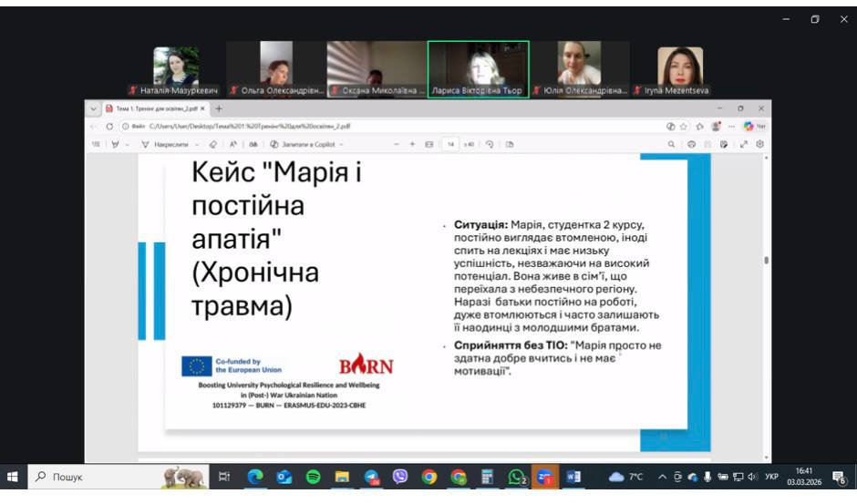Open Microsoft Edge from the taskbar
This screenshot has width=857, height=504.
pos(254,477)
